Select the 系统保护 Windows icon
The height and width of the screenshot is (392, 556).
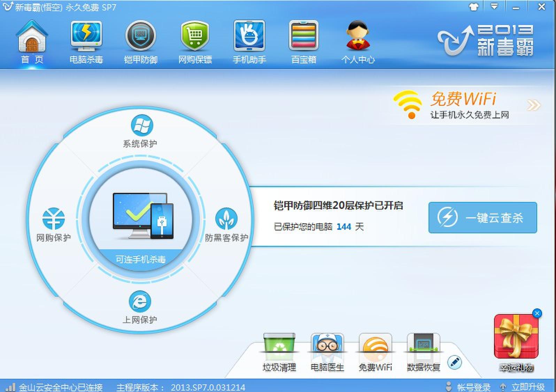pos(142,125)
